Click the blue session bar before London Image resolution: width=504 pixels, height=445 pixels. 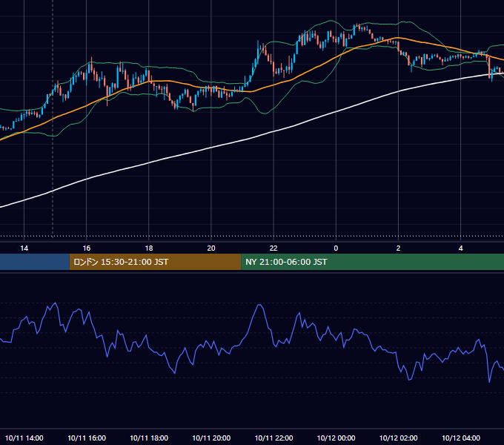pos(35,262)
